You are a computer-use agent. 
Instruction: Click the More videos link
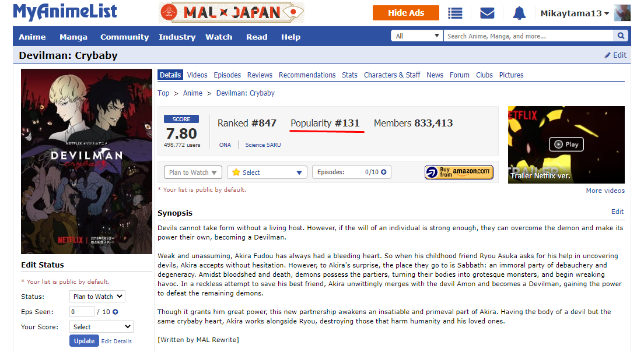click(605, 191)
